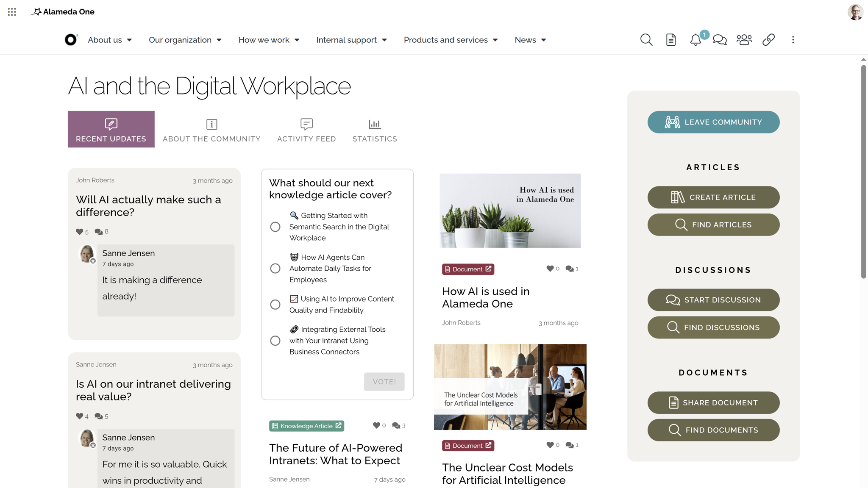This screenshot has height=488, width=868.
Task: Click the Share Document button
Action: pyautogui.click(x=713, y=402)
